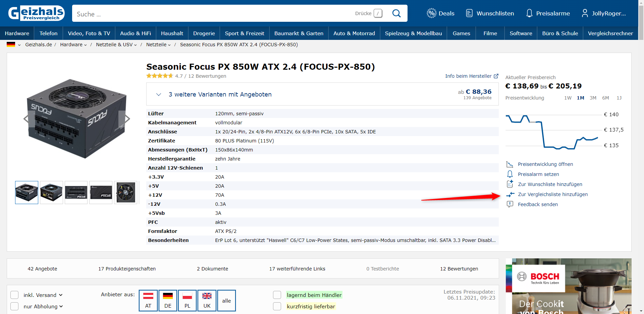
Task: Select Germany DE flag vendor filter
Action: click(x=168, y=301)
